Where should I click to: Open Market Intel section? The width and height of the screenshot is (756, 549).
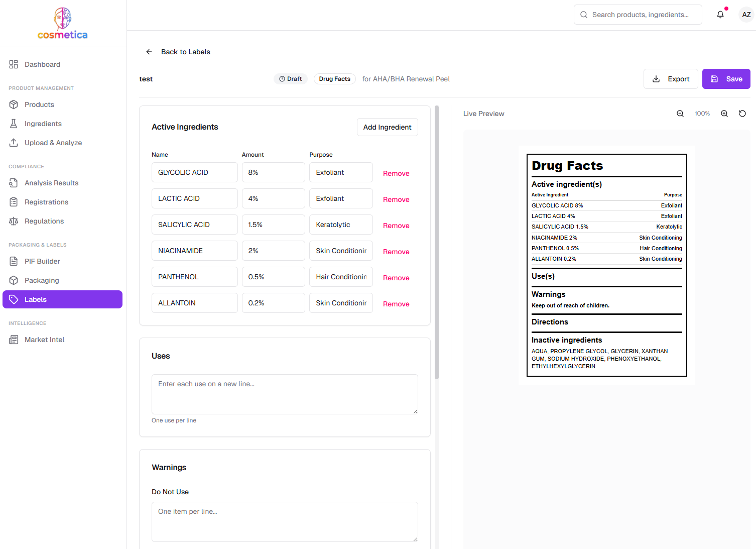[44, 340]
